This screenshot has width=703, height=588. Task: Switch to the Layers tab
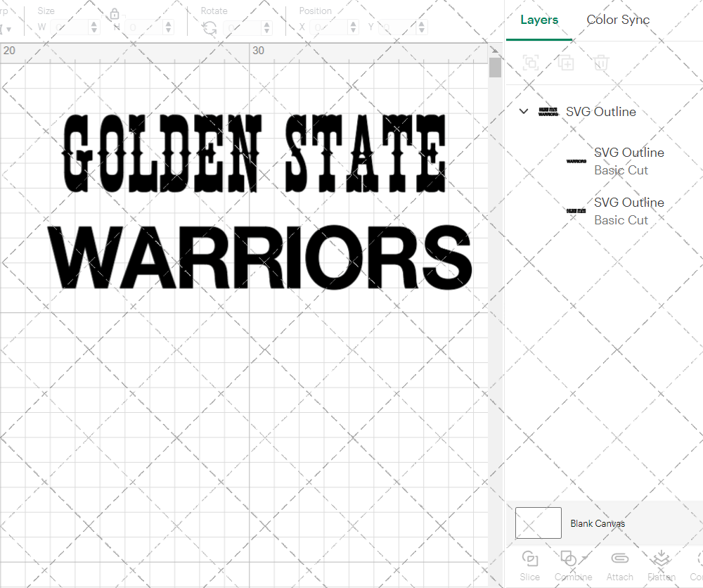tap(538, 20)
